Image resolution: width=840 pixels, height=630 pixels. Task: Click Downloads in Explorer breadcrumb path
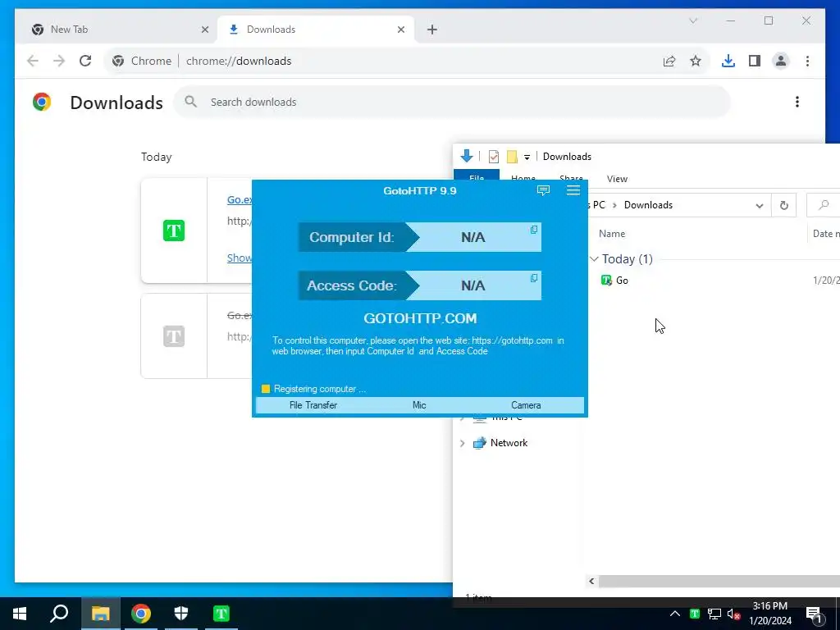[648, 205]
